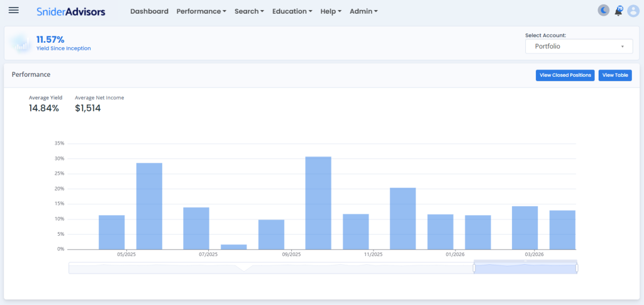Click View Closed Positions button

[x=565, y=75]
